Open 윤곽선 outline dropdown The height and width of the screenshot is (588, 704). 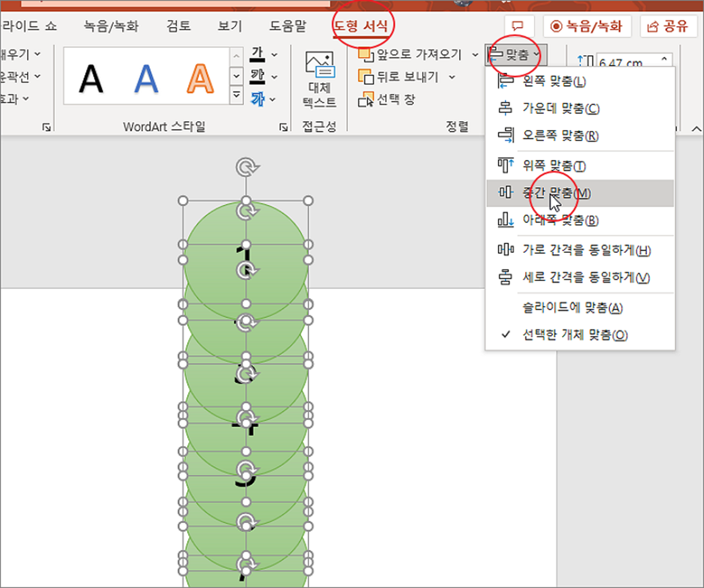point(20,76)
